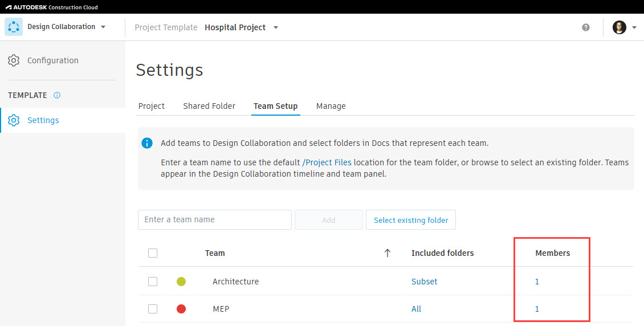The height and width of the screenshot is (326, 644).
Task: Open the Manage tab
Action: (331, 106)
